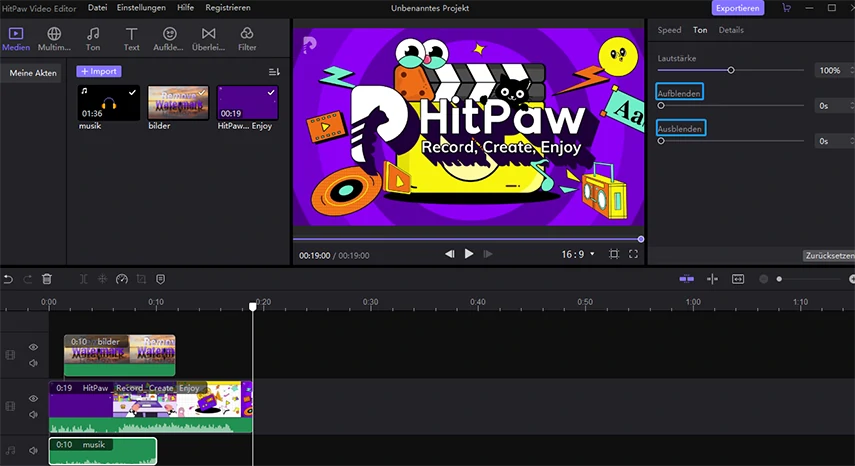Click the film strip icon of HitPaw track
Viewport: 855px width, 466px height.
tap(10, 407)
